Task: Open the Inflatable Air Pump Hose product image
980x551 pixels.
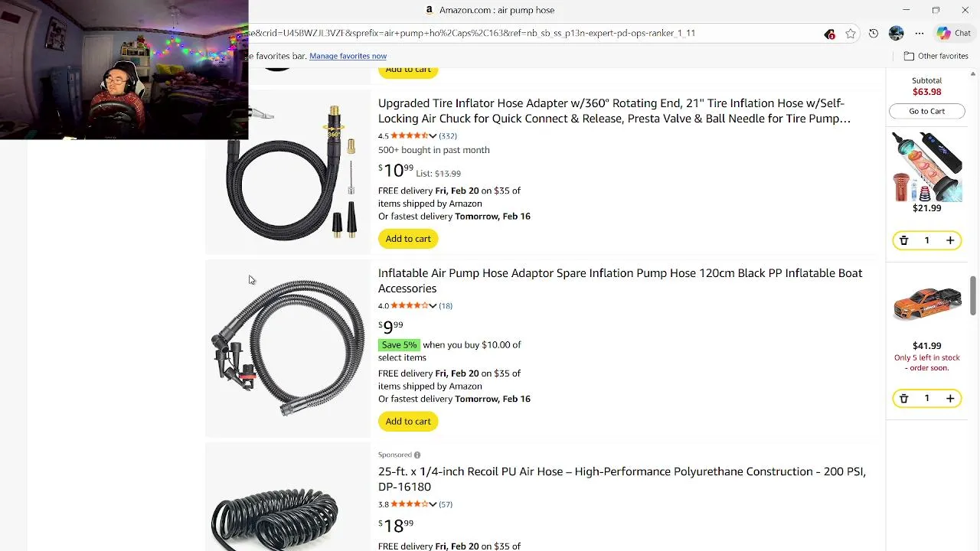Action: [288, 348]
